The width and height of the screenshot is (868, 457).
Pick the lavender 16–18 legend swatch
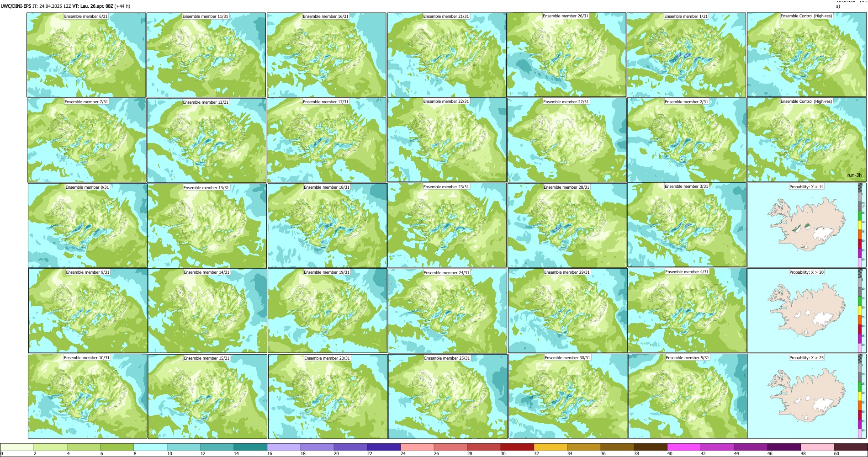point(284,447)
